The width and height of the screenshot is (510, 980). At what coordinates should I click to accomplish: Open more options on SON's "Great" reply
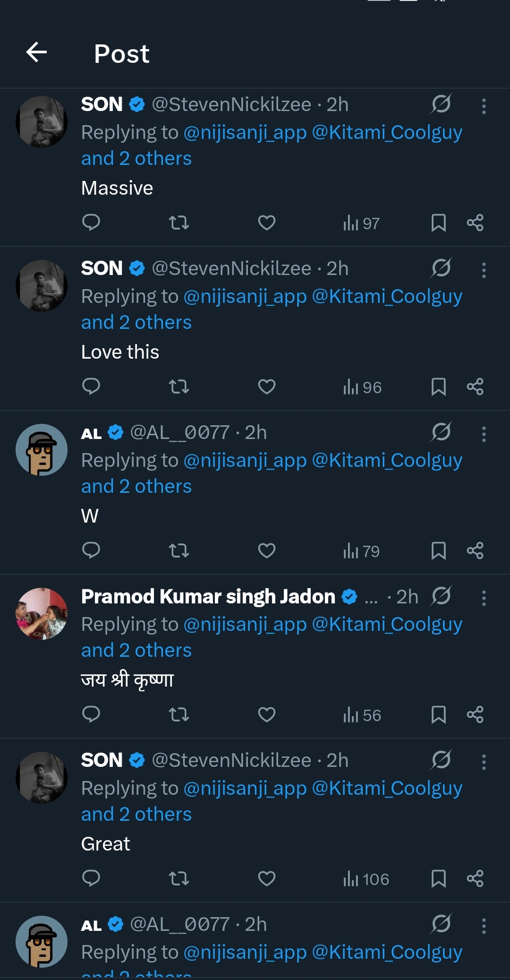pos(484,762)
